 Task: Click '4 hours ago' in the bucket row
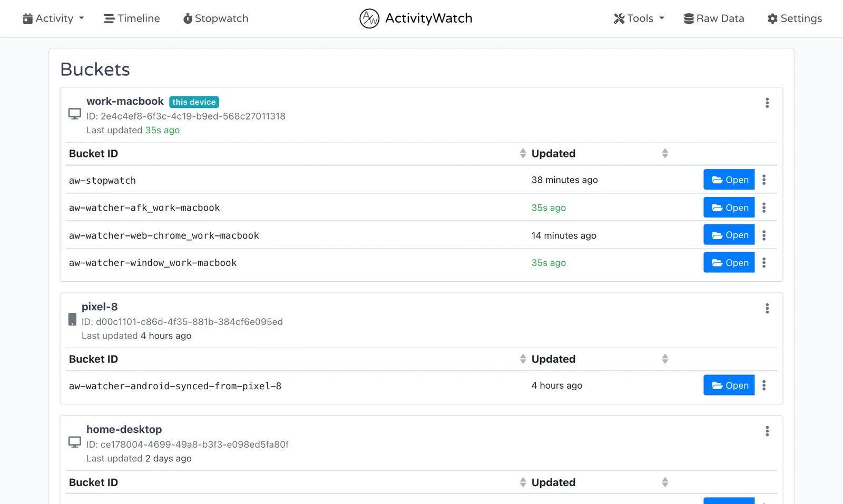coord(557,385)
